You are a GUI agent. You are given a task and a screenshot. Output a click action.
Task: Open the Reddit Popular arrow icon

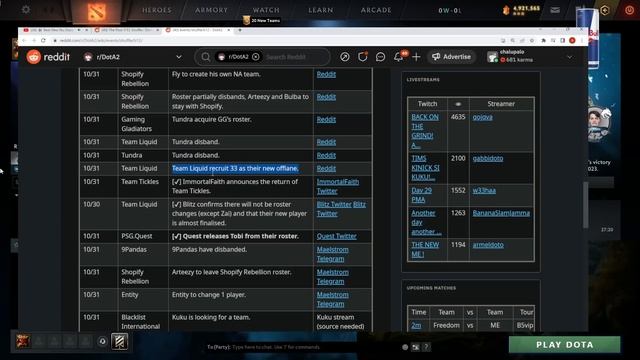tap(345, 57)
